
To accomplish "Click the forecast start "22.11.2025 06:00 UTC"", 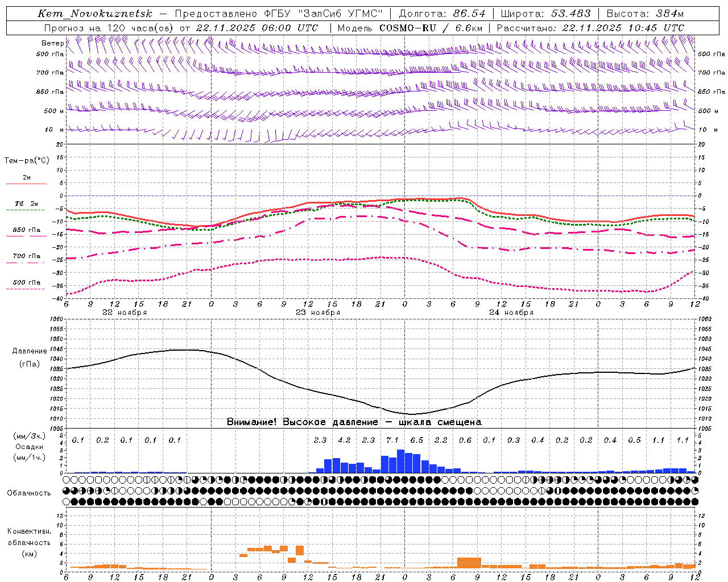I will pyautogui.click(x=257, y=27).
